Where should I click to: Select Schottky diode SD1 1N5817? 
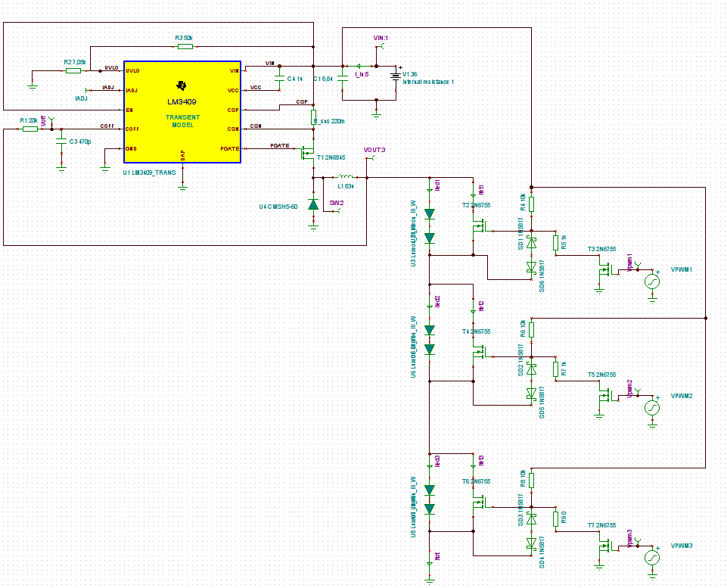(x=532, y=242)
